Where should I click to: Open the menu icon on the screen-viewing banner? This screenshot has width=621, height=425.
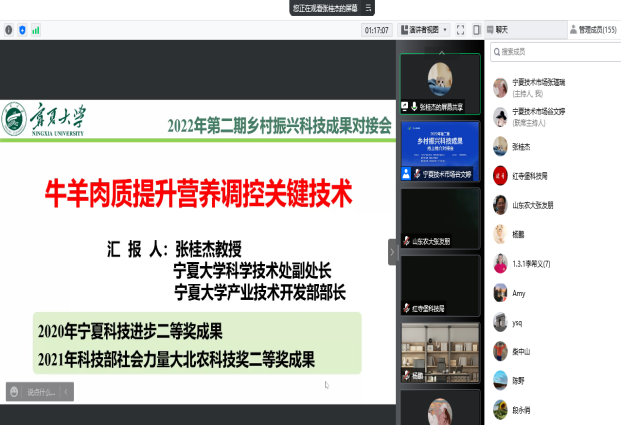coord(368,8)
